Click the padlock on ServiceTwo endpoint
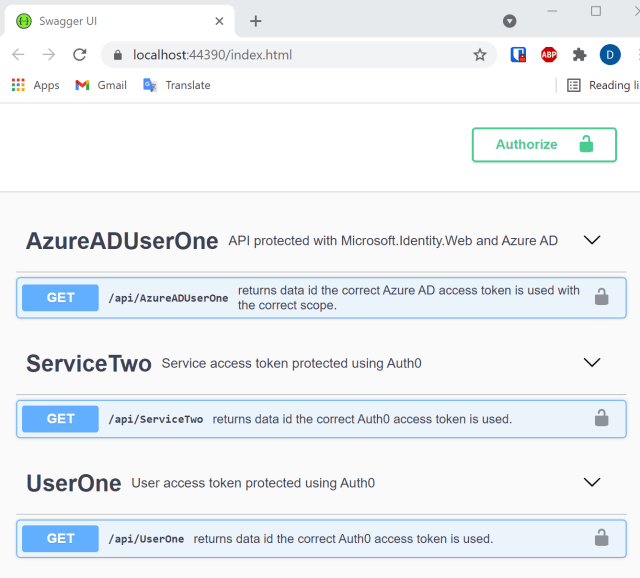640x578 pixels. pos(601,418)
